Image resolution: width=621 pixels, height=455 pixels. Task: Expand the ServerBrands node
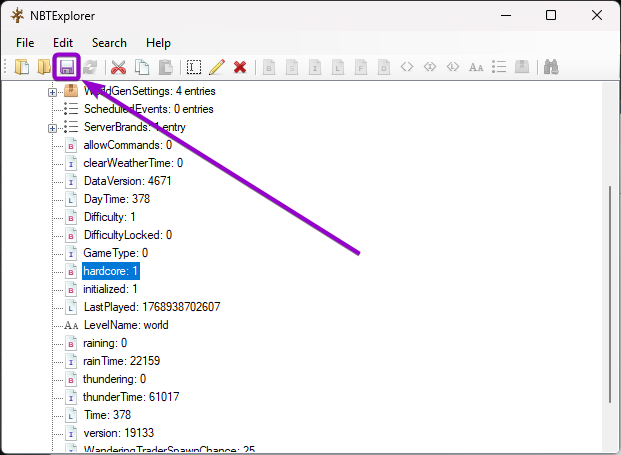point(52,128)
